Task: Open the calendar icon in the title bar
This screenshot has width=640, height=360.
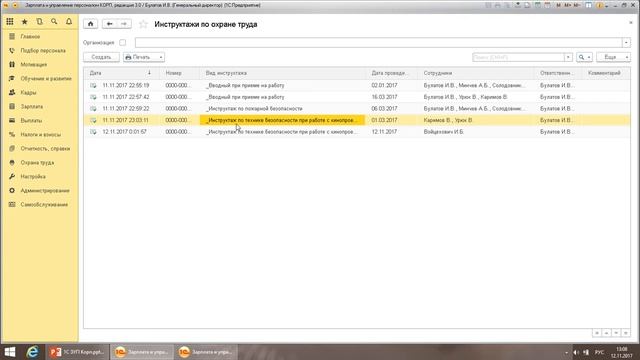Action: click(547, 5)
